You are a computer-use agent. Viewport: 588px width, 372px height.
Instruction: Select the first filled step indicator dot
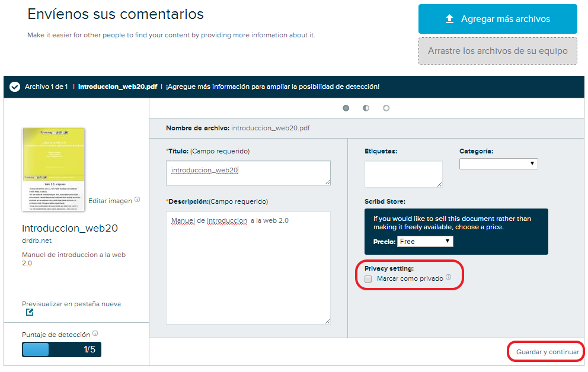point(346,109)
